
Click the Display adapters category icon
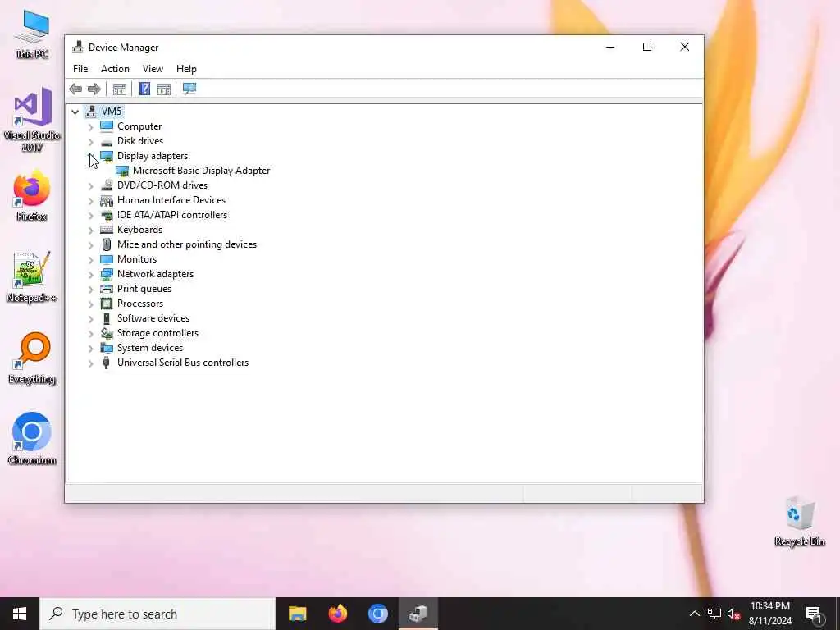[107, 156]
